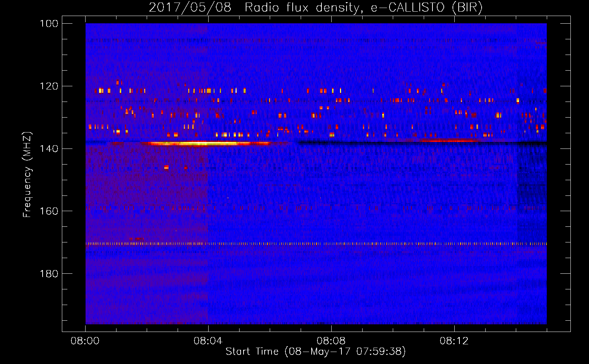The width and height of the screenshot is (589, 364).
Task: Click the 120 frequency tick label
Action: coord(50,86)
